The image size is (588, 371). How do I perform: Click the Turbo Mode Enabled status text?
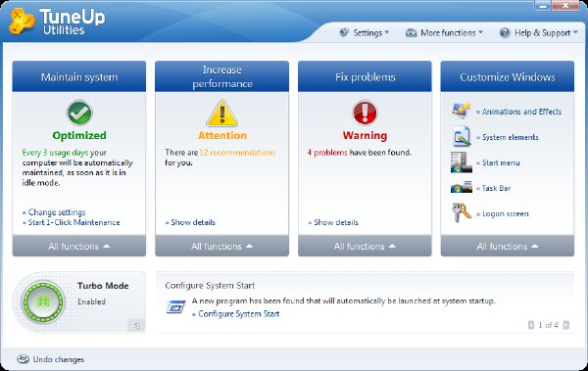pos(91,301)
